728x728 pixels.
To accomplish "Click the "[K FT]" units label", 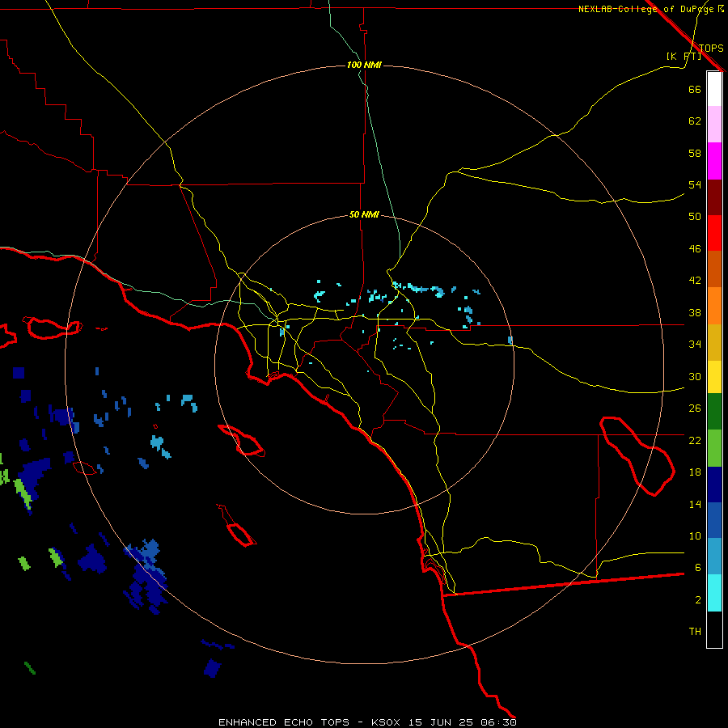I will pos(684,57).
